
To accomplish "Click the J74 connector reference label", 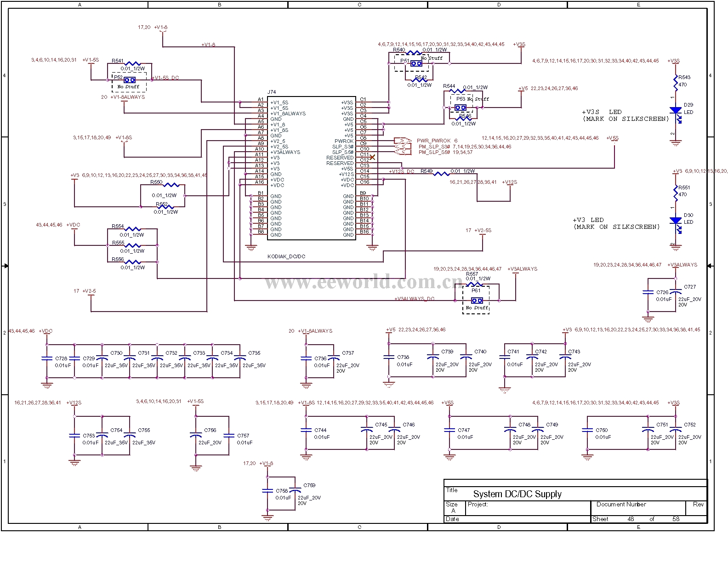I will click(272, 92).
